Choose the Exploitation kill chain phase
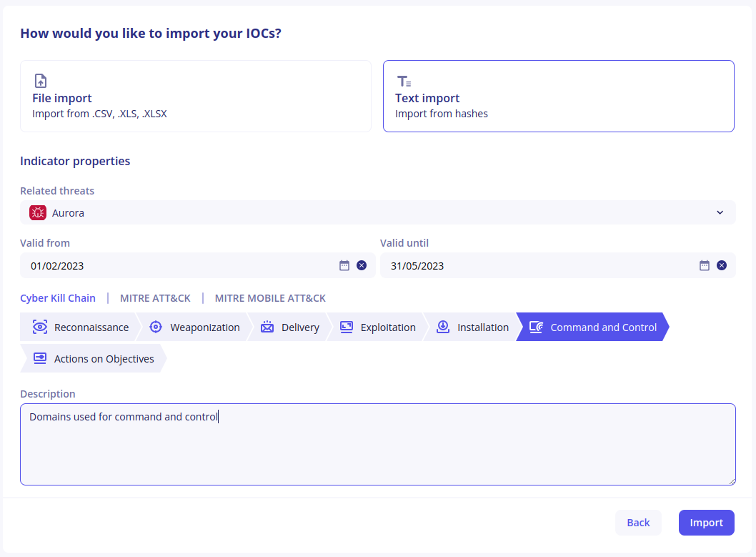Viewport: 756px width, 557px height. (377, 327)
